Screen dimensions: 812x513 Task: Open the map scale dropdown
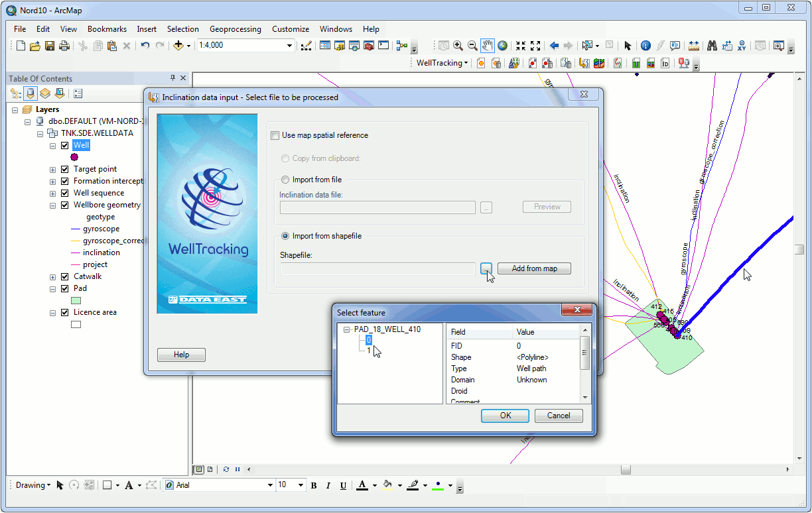pyautogui.click(x=289, y=46)
